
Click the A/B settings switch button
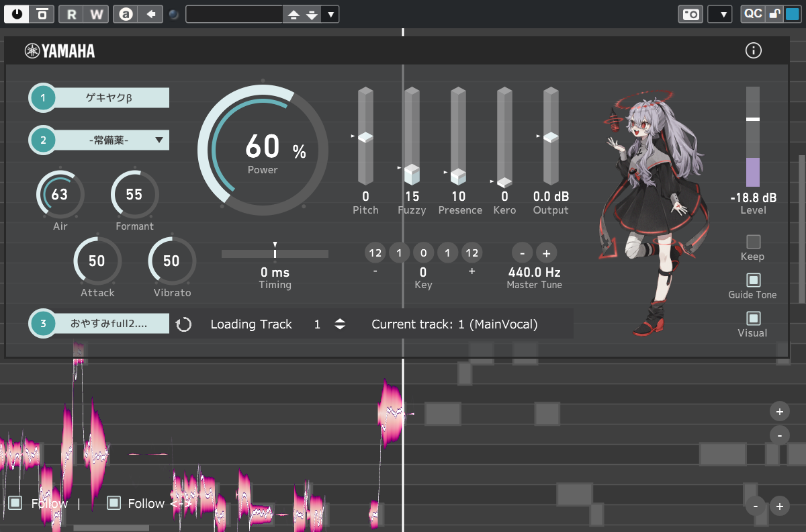42,13
